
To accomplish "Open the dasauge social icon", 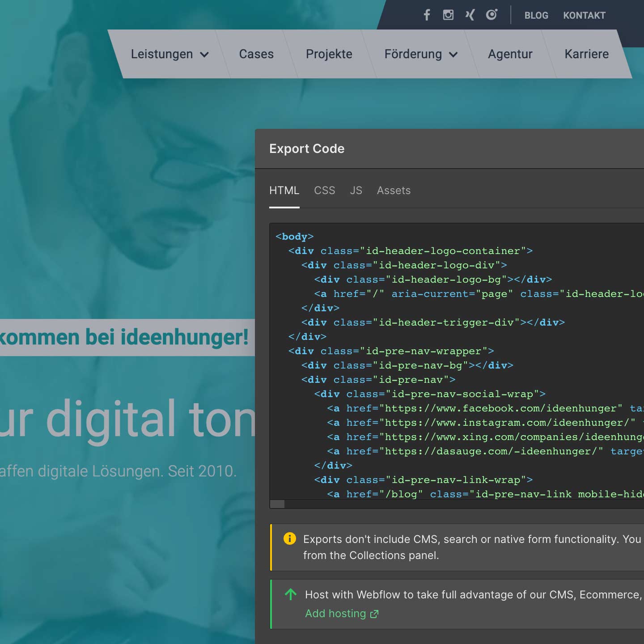I will click(x=491, y=15).
